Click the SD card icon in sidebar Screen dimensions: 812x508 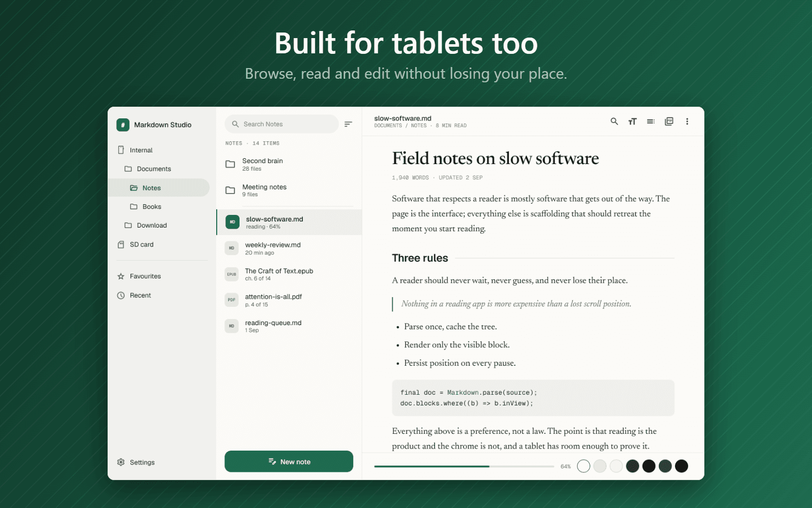coord(121,244)
